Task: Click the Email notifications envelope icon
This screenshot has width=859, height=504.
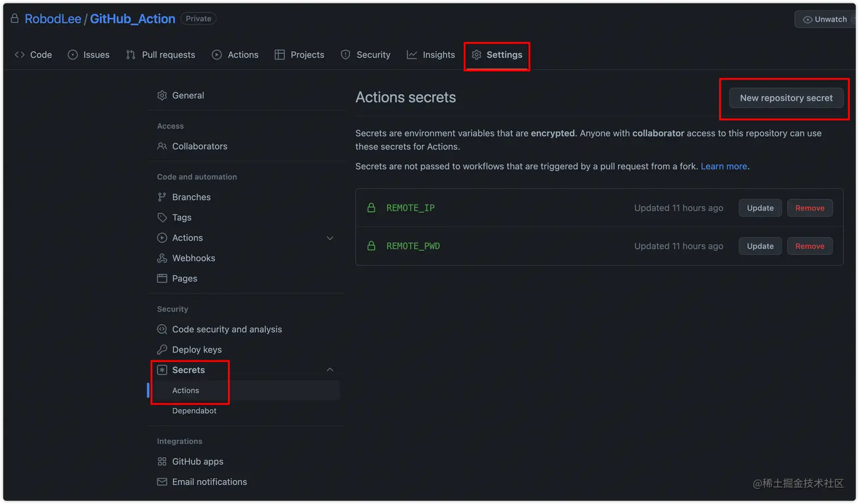Action: [x=162, y=482]
